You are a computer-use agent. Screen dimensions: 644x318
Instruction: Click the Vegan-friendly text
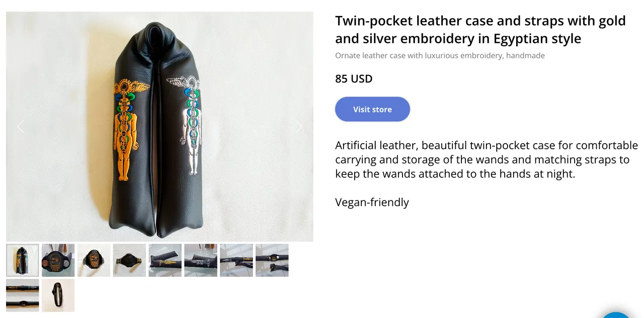pyautogui.click(x=372, y=202)
